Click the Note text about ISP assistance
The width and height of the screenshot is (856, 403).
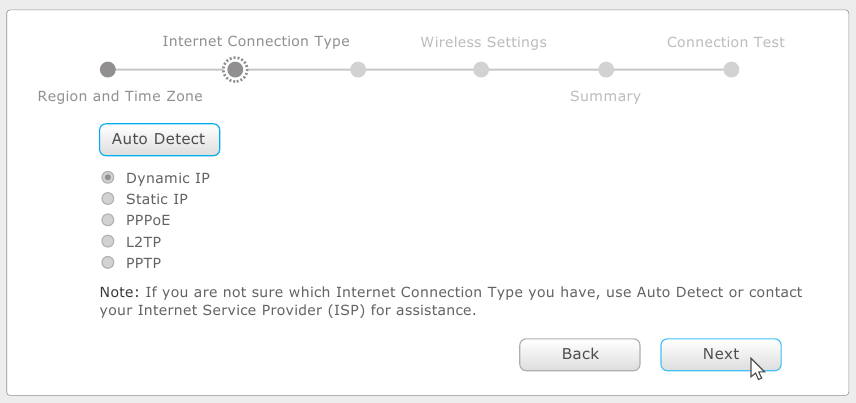coord(450,301)
